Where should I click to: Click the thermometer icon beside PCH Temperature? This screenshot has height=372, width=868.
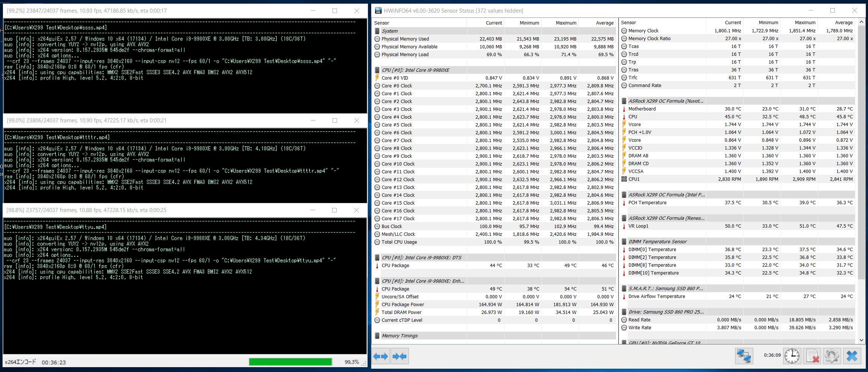[624, 203]
